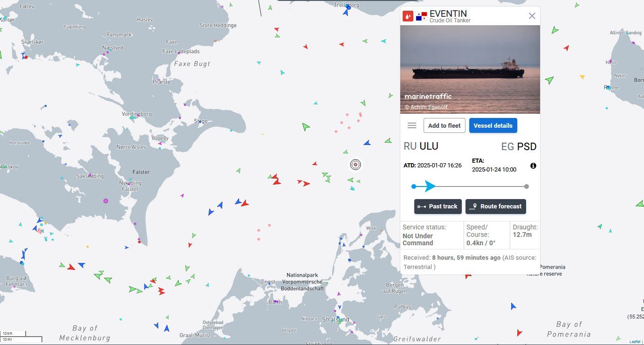This screenshot has width=644, height=345.
Task: Select the targeted EVENTIN marker on the map
Action: [356, 165]
